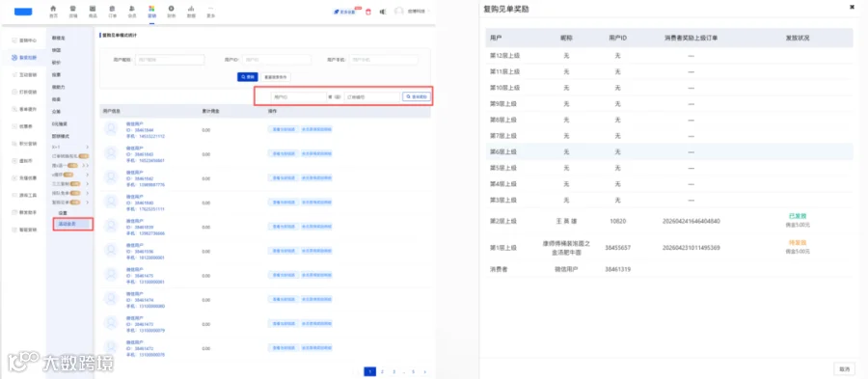Click the 重置搜索条件 reset button

[x=276, y=77]
